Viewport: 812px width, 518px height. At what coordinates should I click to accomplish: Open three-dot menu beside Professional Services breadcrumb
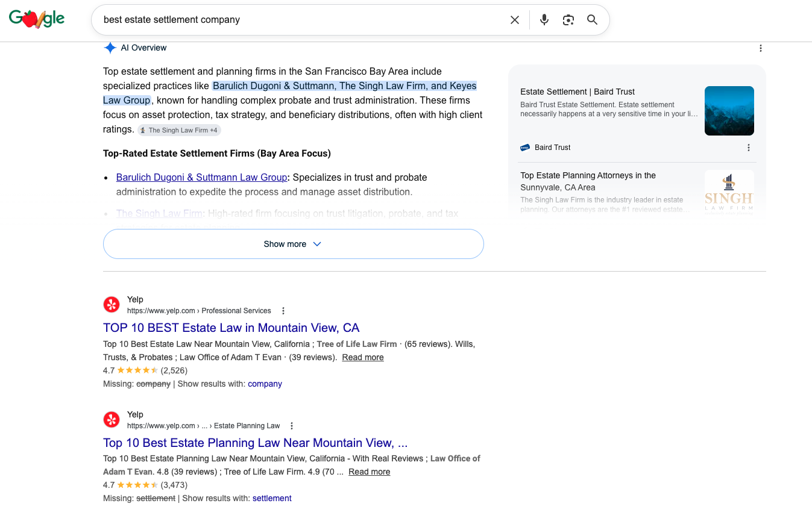click(283, 311)
